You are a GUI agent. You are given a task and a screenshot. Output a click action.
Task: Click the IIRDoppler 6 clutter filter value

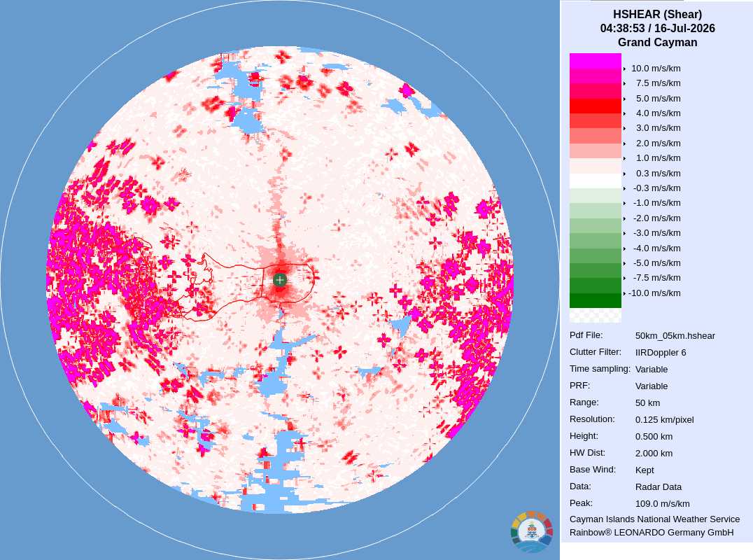click(661, 353)
